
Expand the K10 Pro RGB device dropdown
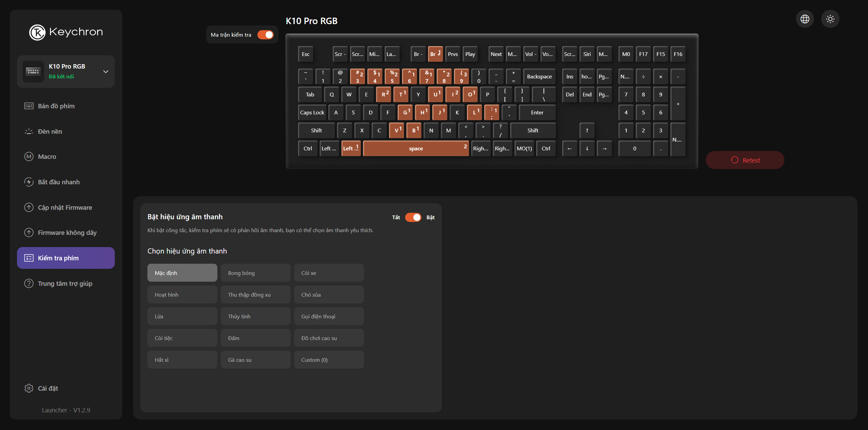point(106,72)
